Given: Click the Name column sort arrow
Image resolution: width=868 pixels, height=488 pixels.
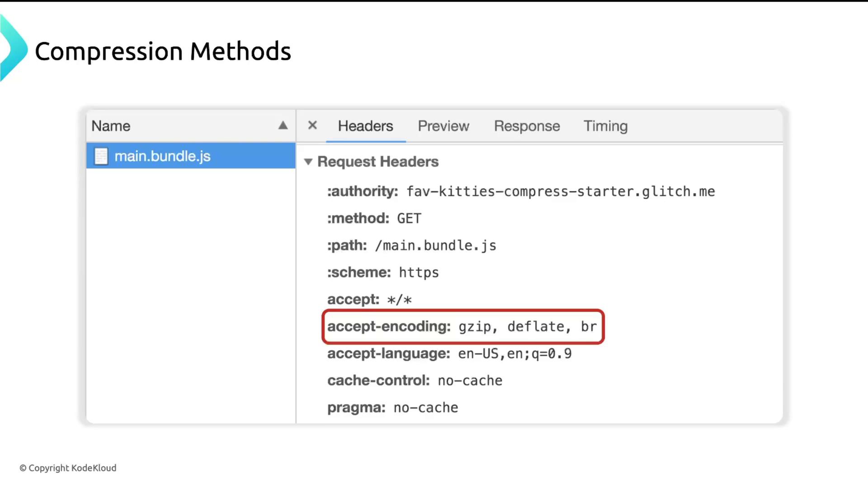Looking at the screenshot, I should [x=283, y=126].
